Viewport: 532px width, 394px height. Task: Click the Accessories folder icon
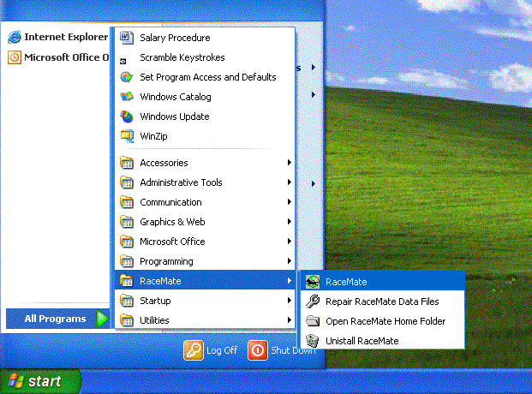[127, 163]
